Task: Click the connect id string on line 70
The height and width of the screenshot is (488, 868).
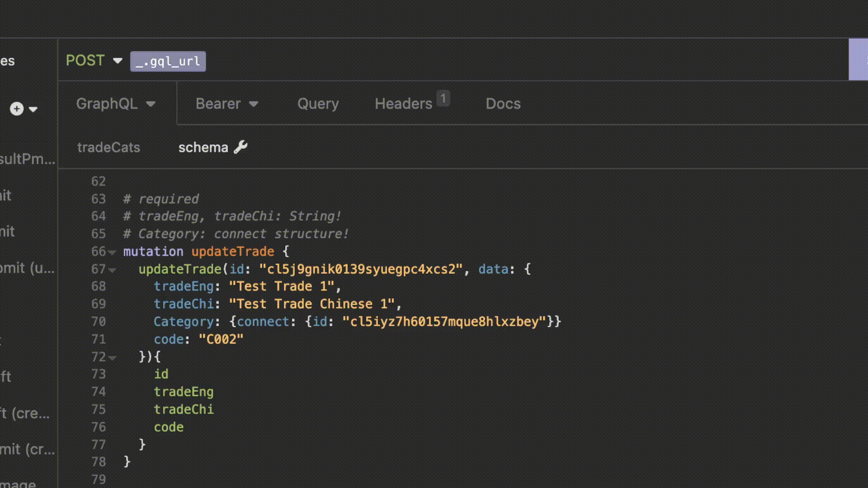Action: [443, 321]
